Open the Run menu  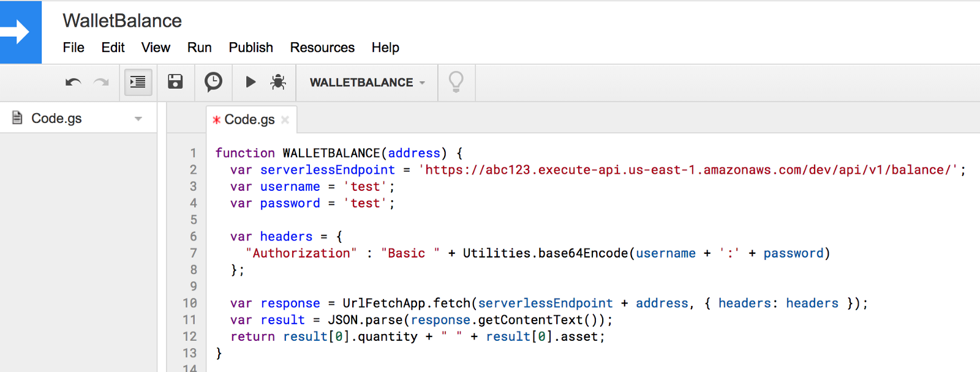[x=199, y=48]
